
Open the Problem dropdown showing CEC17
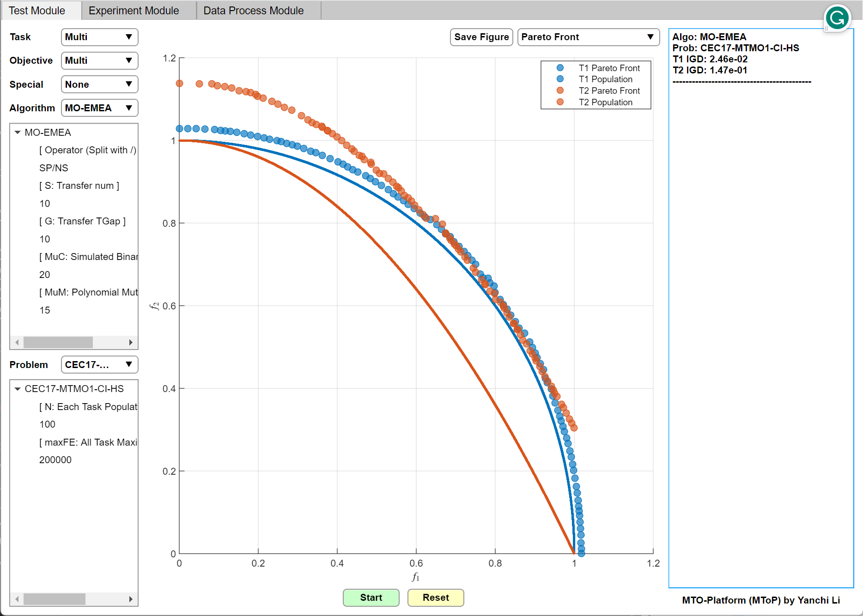100,365
